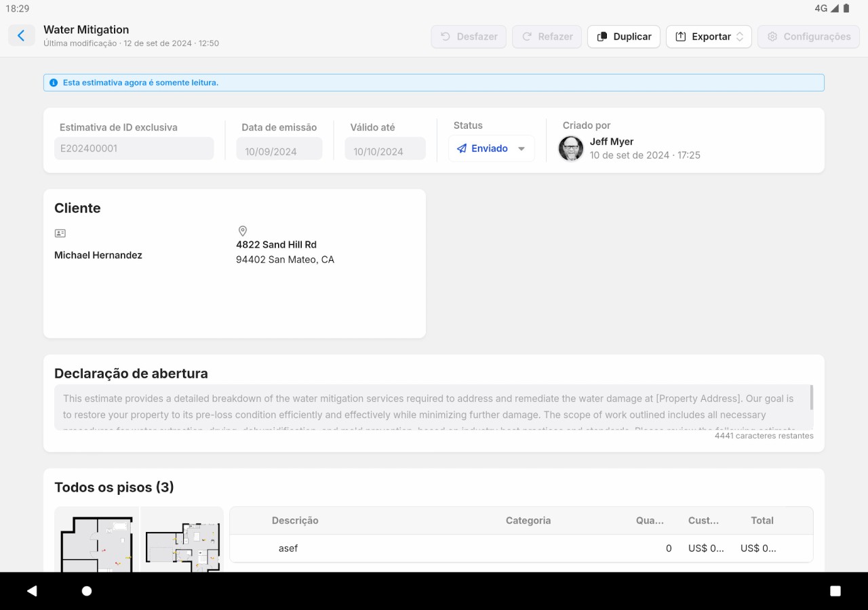Click the Refazer redo button
This screenshot has width=868, height=610.
pos(547,37)
